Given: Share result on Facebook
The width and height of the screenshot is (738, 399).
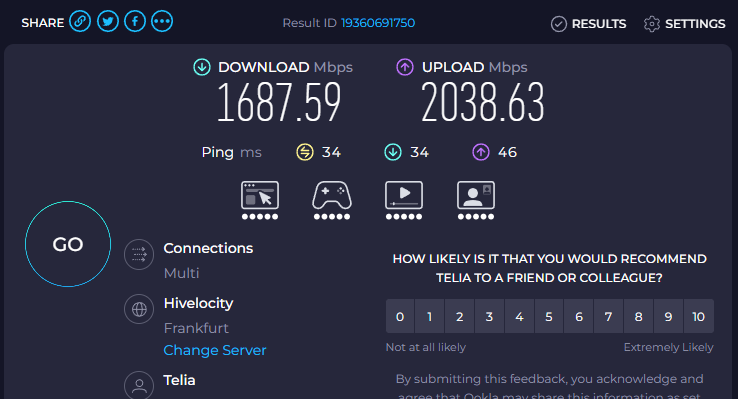Looking at the screenshot, I should [135, 22].
